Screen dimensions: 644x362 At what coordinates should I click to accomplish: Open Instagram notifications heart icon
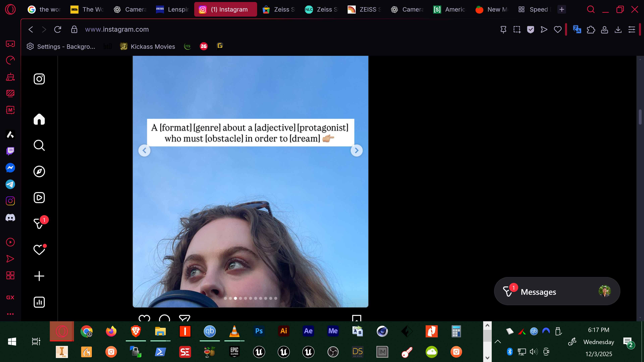(39, 250)
